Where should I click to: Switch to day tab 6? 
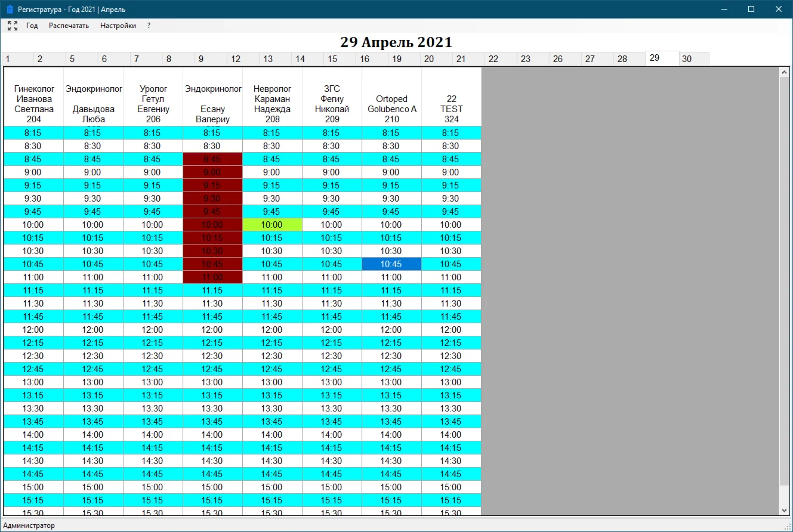click(x=114, y=59)
